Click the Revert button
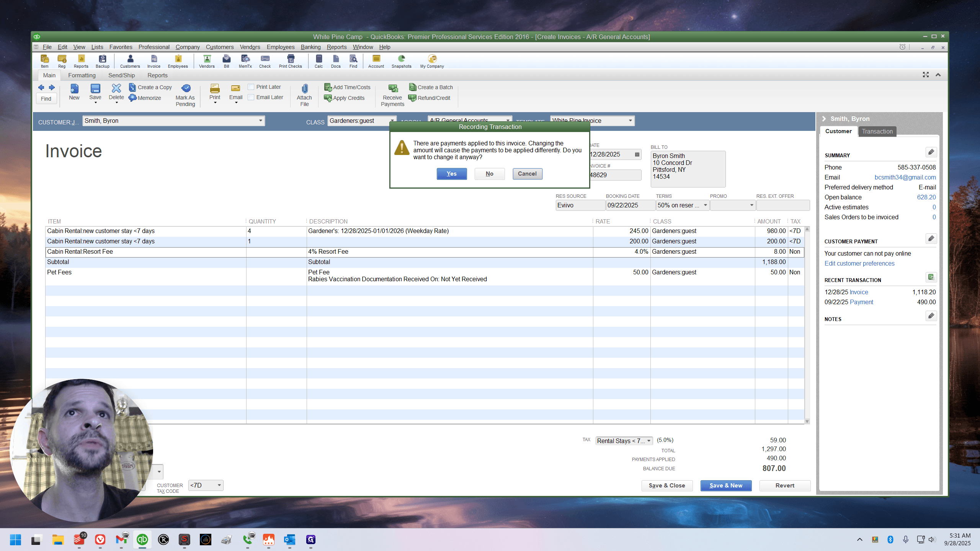This screenshot has width=980, height=551. click(x=785, y=485)
